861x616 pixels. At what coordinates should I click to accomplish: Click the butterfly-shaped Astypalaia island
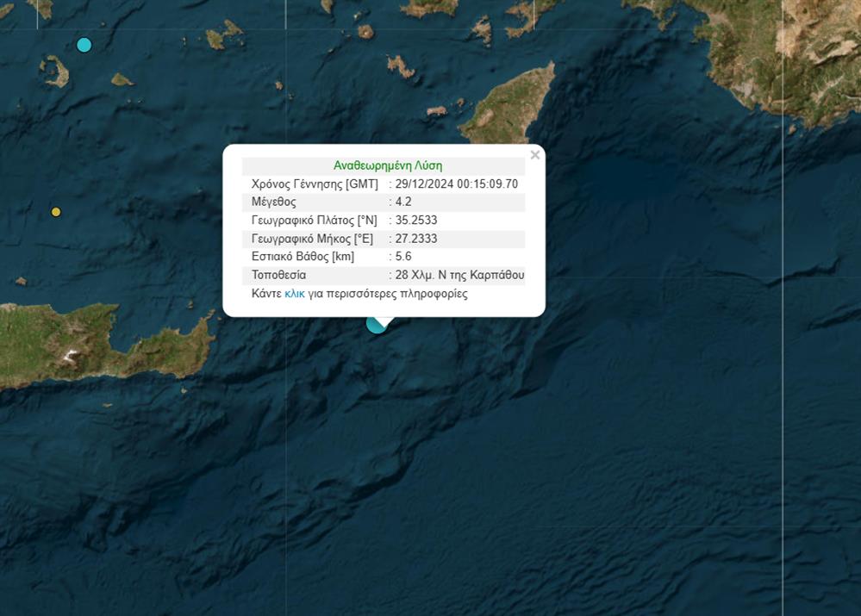[222, 35]
